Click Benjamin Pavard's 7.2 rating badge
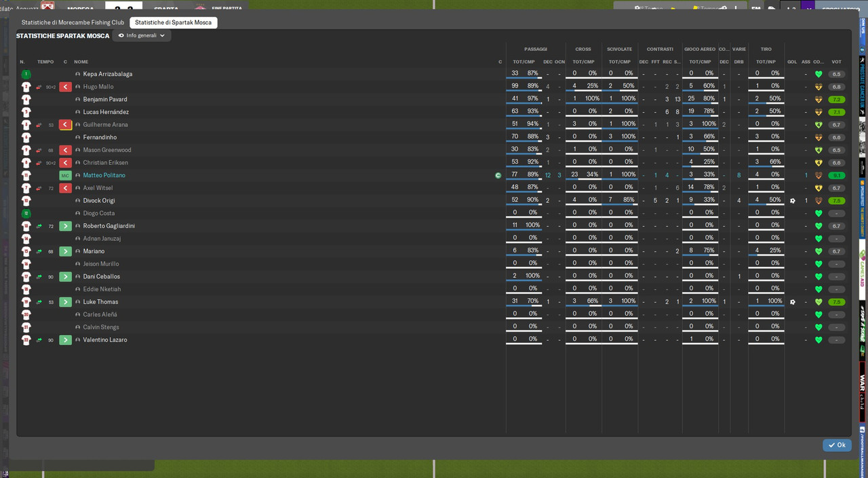This screenshot has width=868, height=478. pos(837,100)
